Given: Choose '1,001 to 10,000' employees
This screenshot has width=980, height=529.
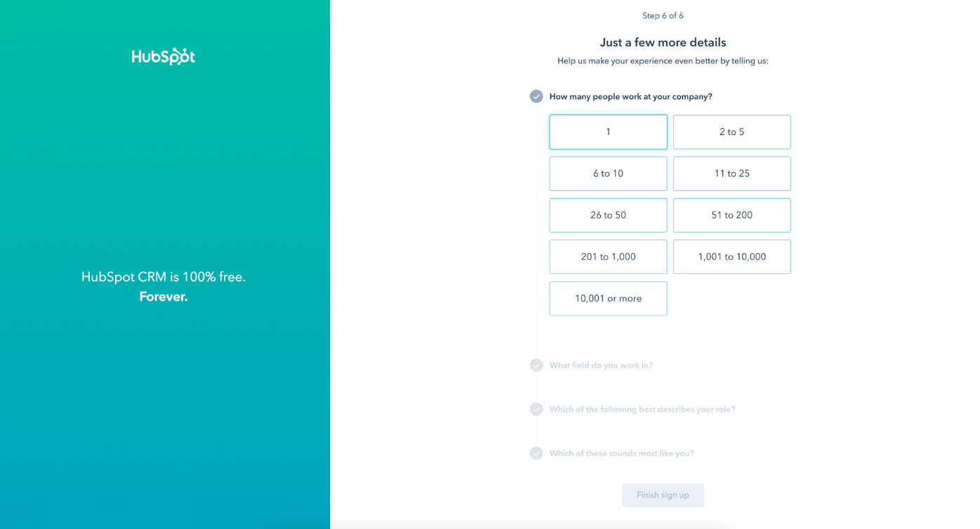Looking at the screenshot, I should [x=731, y=256].
